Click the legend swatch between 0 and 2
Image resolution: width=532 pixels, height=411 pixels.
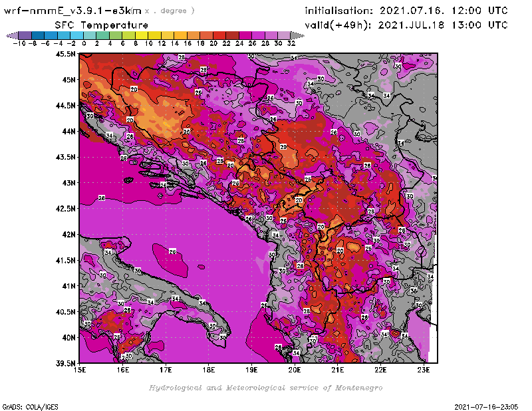tap(90, 35)
